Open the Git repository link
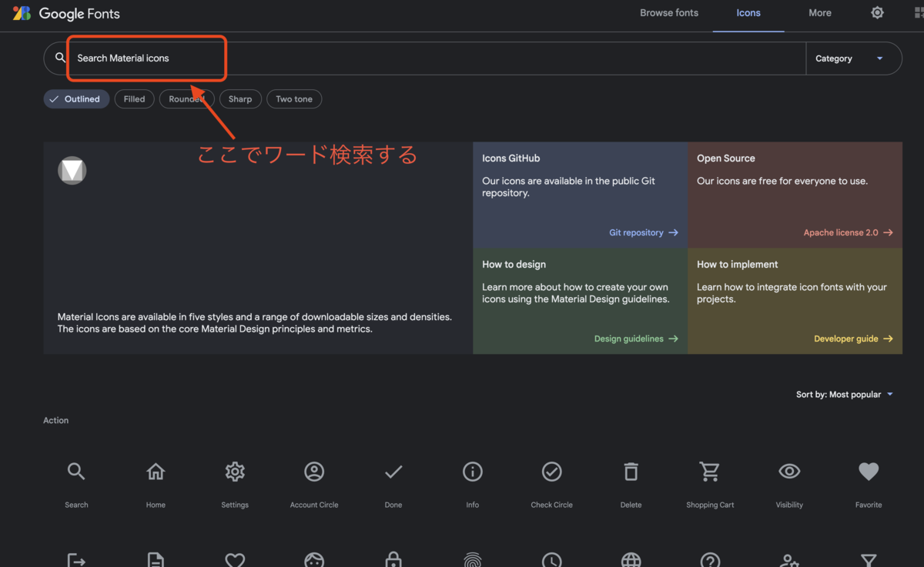 click(x=644, y=232)
